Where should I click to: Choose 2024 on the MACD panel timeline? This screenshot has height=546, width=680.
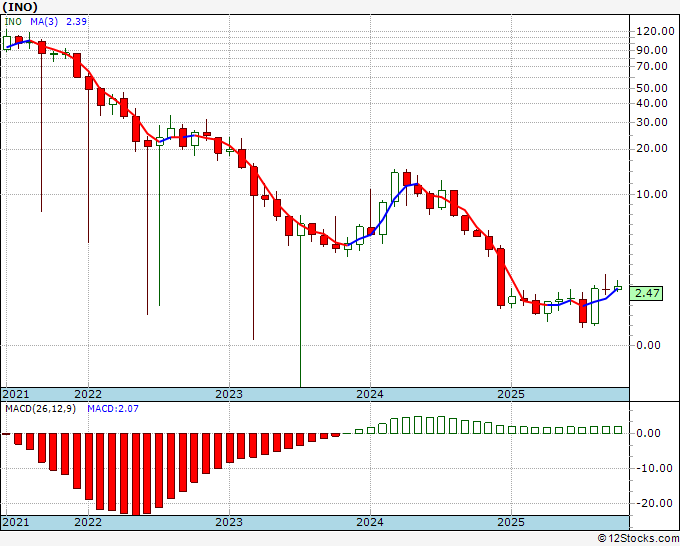click(x=370, y=522)
